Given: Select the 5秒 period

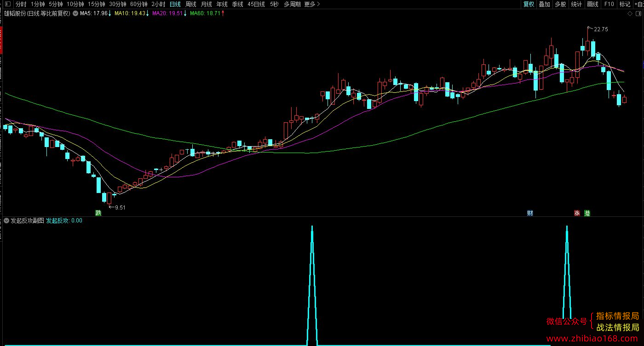Looking at the screenshot, I should [274, 4].
